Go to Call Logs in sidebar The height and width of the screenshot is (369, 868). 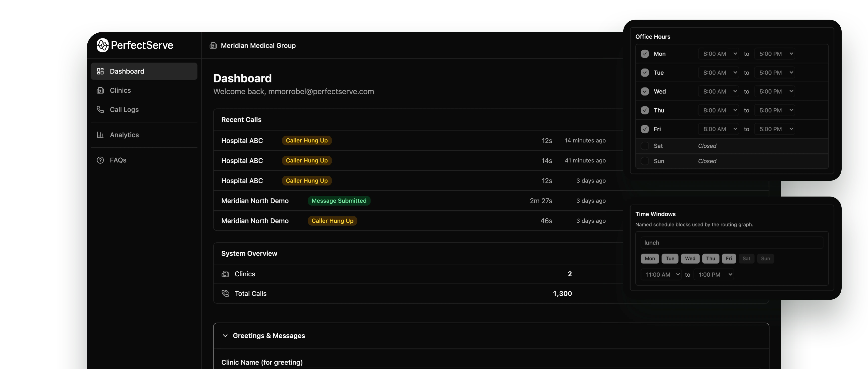(x=144, y=109)
